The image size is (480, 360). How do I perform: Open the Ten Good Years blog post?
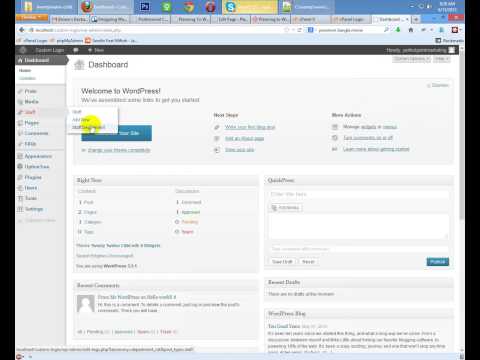(x=284, y=326)
